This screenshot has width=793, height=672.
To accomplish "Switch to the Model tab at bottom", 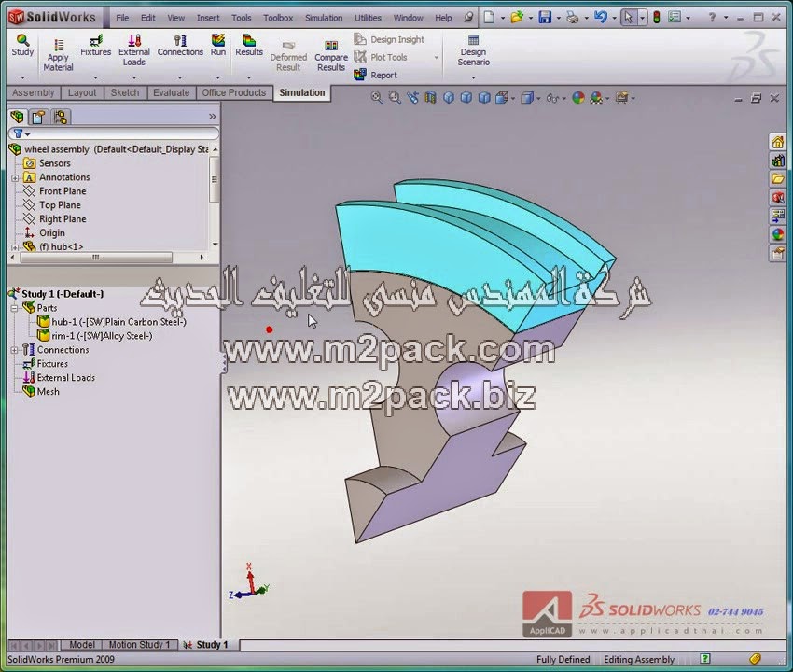I will (x=82, y=645).
